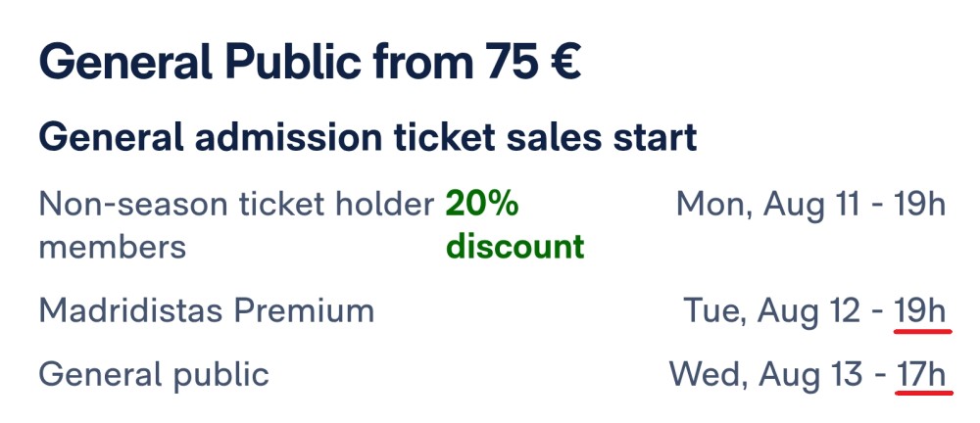
Task: Click the Madridistas Premium row label
Action: tap(207, 310)
